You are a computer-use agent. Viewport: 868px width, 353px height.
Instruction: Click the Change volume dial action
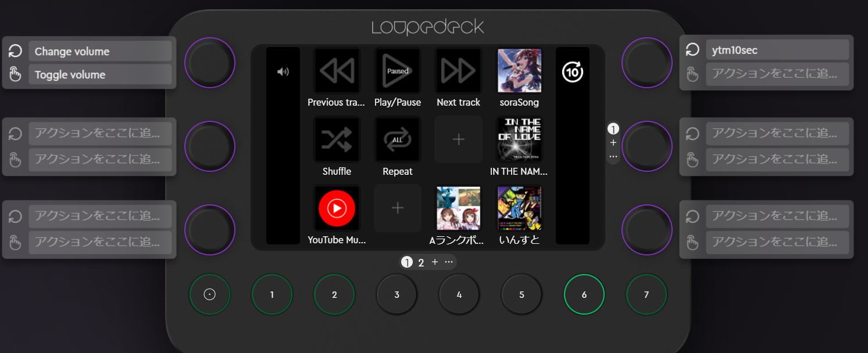100,52
